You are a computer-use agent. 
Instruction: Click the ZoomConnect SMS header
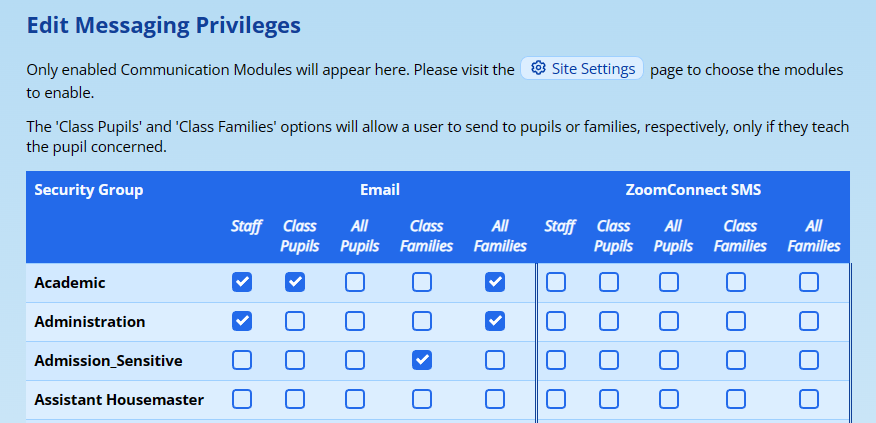tap(693, 190)
